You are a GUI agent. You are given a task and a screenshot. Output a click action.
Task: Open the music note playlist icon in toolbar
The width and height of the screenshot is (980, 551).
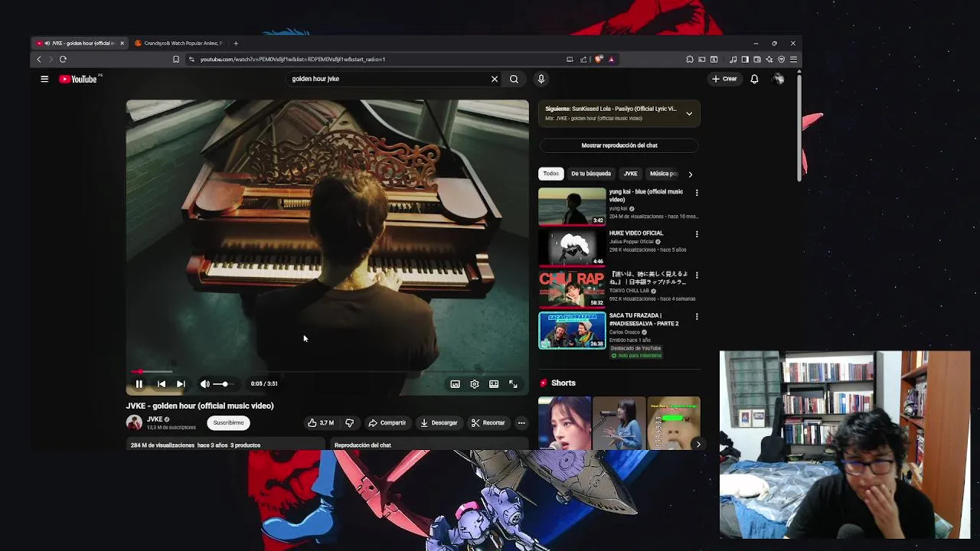click(x=733, y=59)
